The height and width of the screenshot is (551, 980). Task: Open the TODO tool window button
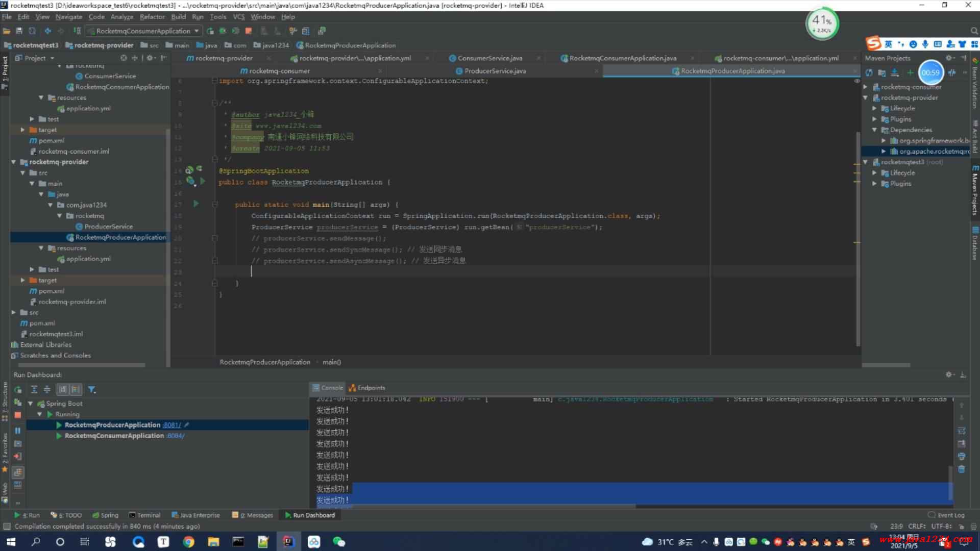pos(66,515)
